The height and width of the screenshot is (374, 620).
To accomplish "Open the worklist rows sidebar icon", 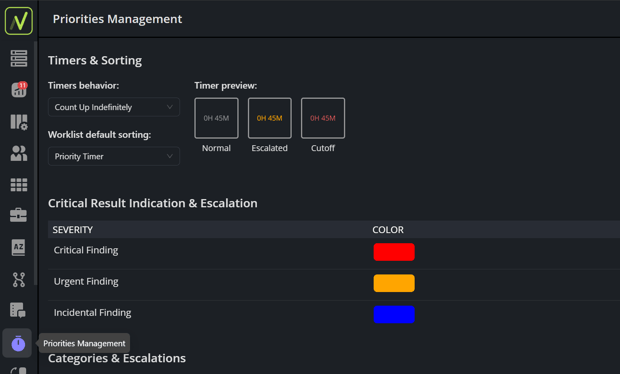I will 19,58.
